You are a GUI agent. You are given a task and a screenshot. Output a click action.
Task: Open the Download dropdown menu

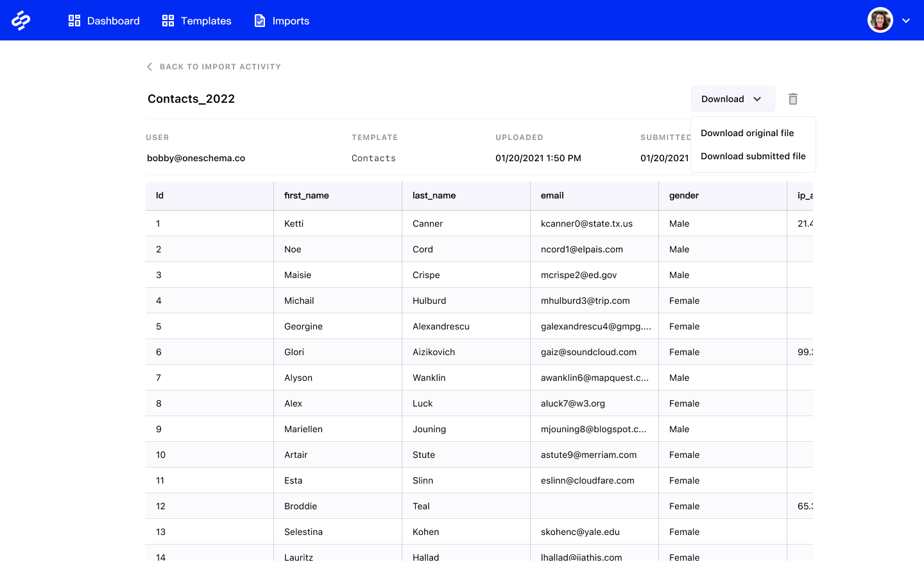pyautogui.click(x=732, y=98)
